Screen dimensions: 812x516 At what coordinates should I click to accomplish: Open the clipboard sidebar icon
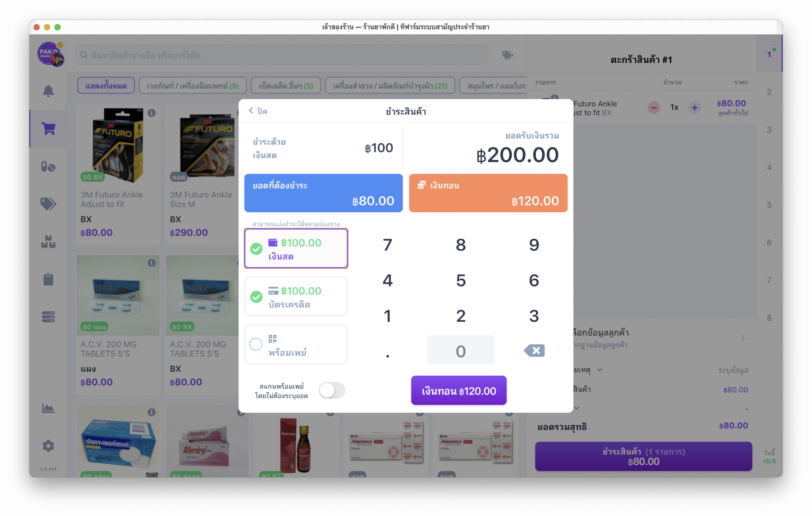[48, 279]
